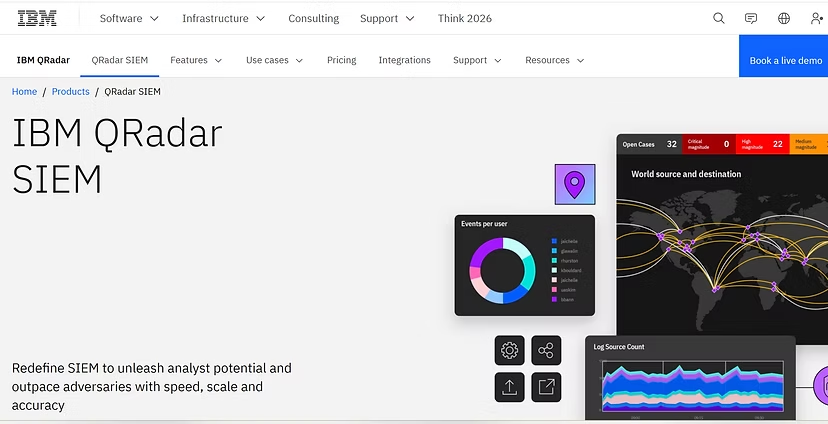This screenshot has height=424, width=828.
Task: Click Book a live demo button
Action: tap(784, 56)
